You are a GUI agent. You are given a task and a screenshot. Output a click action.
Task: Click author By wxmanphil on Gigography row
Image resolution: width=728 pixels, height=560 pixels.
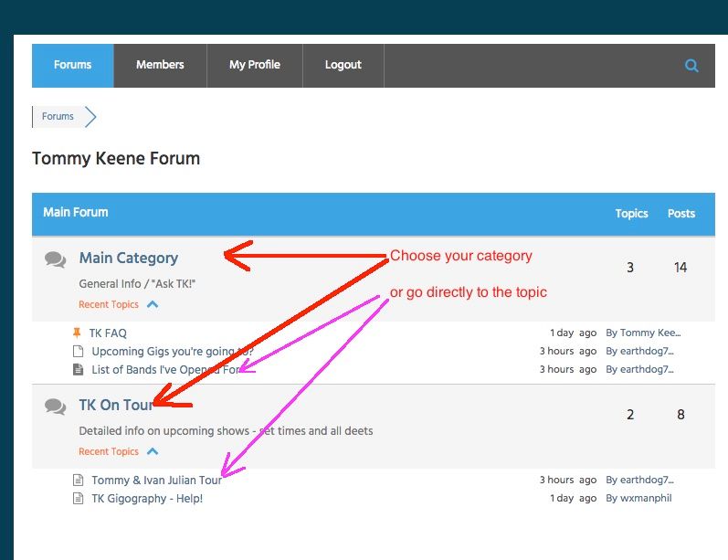(x=638, y=498)
